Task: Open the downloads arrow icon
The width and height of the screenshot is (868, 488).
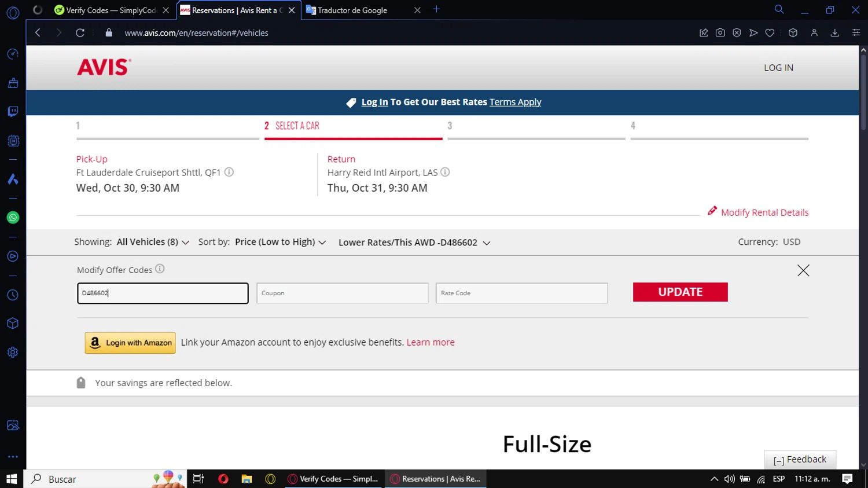Action: (x=835, y=33)
